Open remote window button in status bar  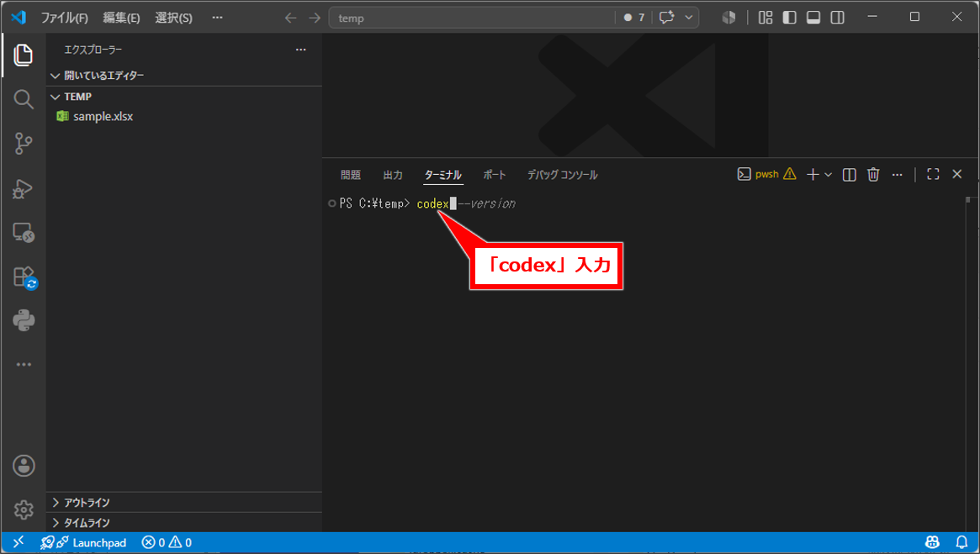coord(19,543)
